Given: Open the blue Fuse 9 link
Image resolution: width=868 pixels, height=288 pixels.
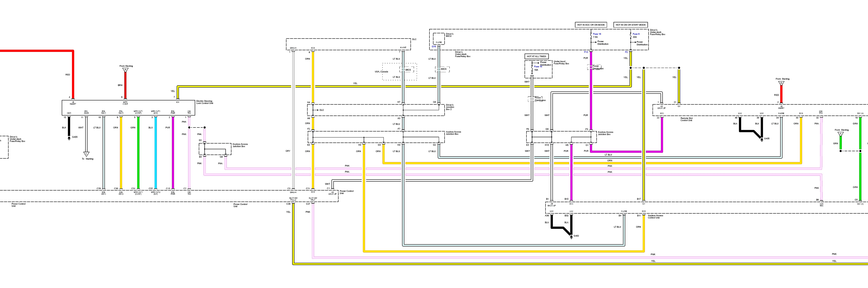Looking at the screenshot, I should (x=636, y=34).
